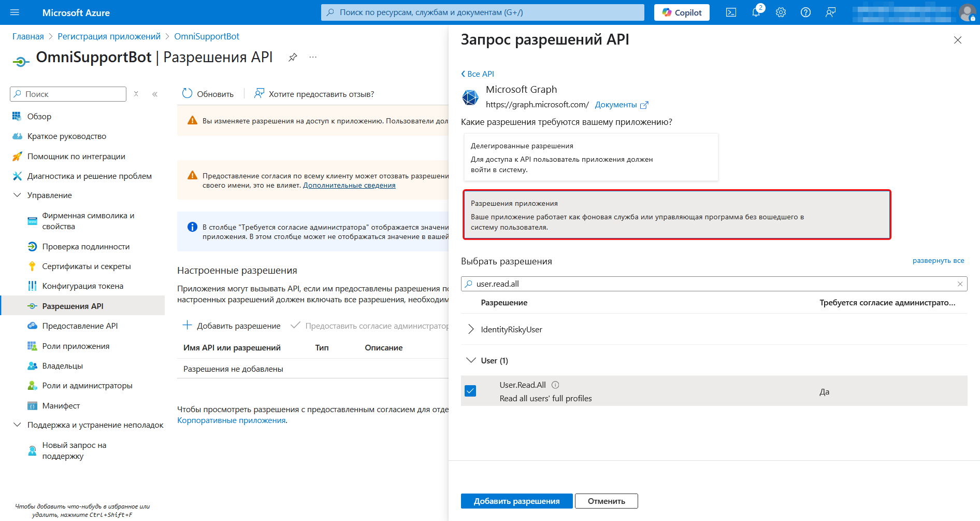Screen dimensions: 980x521
Task: Clear the user.read.all permissions filter
Action: tap(960, 284)
